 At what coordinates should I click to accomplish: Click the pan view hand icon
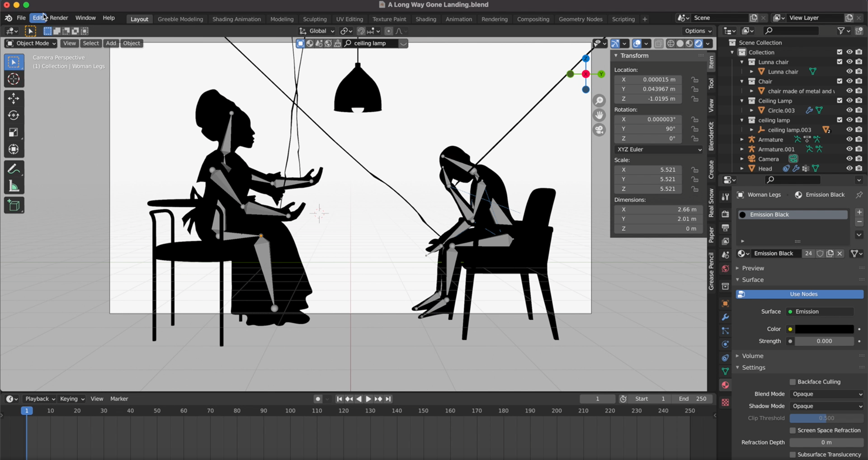(x=599, y=115)
